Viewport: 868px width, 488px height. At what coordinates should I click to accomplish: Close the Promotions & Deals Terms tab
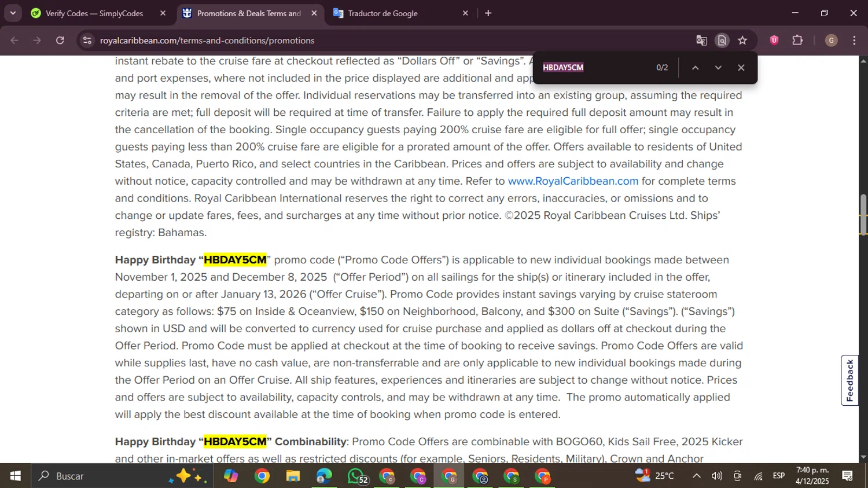pos(314,13)
